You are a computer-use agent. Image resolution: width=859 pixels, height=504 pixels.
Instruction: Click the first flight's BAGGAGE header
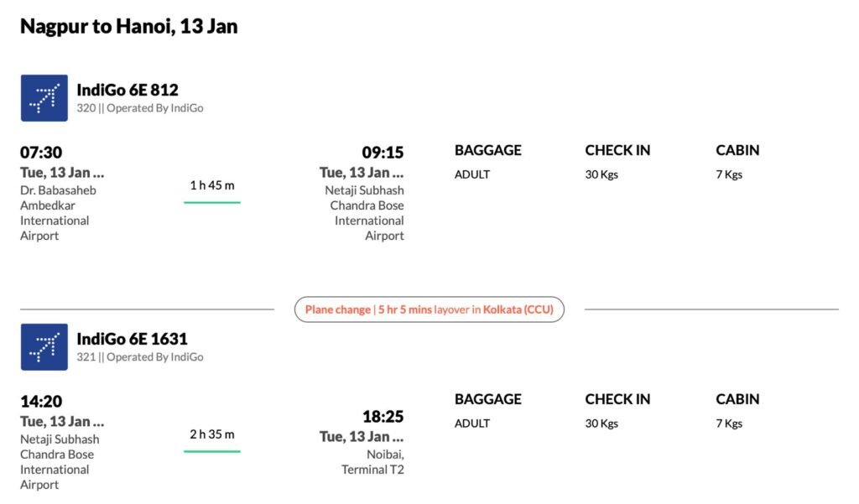(487, 150)
